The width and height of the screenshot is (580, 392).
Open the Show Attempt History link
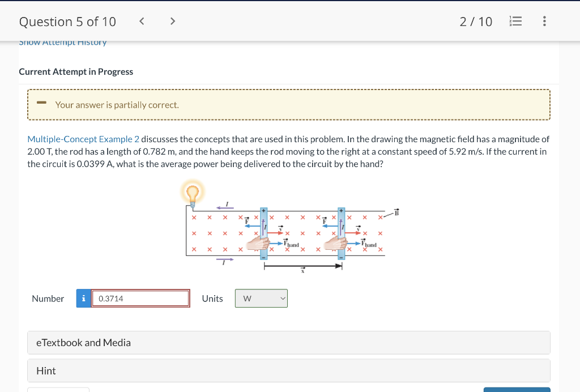pyautogui.click(x=63, y=41)
